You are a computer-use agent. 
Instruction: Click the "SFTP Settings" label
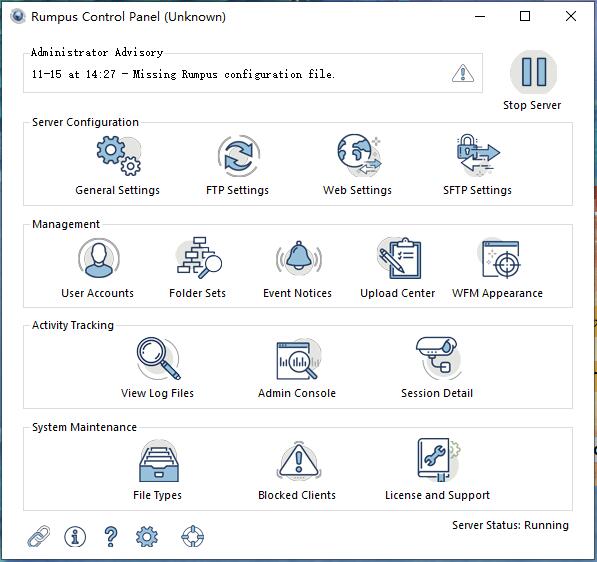click(477, 190)
